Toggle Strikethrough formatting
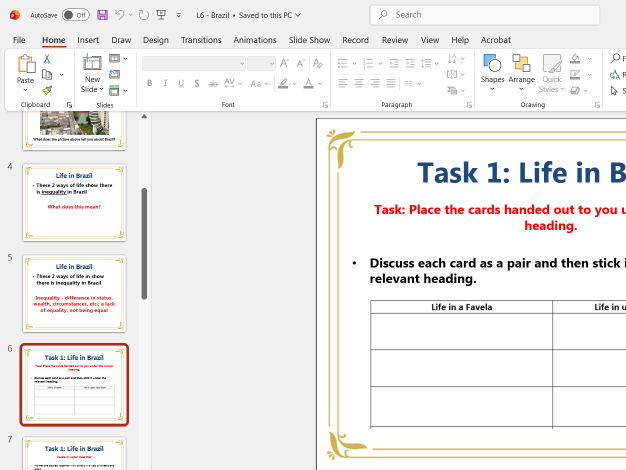Image resolution: width=626 pixels, height=470 pixels. click(x=214, y=83)
